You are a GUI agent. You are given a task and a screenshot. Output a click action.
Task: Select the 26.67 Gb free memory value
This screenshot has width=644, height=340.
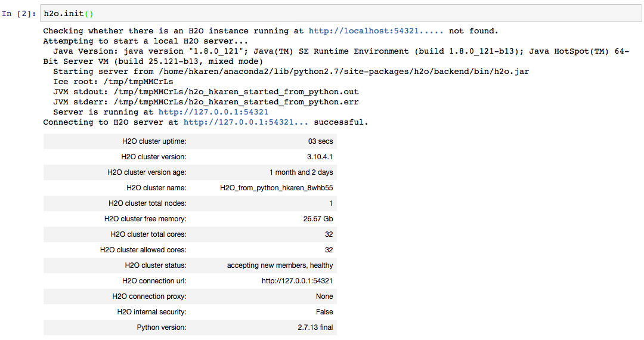pyautogui.click(x=318, y=219)
